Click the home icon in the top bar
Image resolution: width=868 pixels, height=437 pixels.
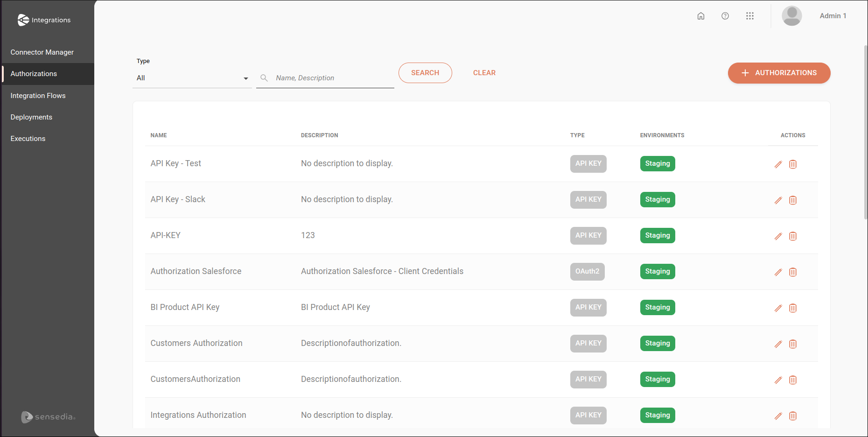[x=701, y=15]
